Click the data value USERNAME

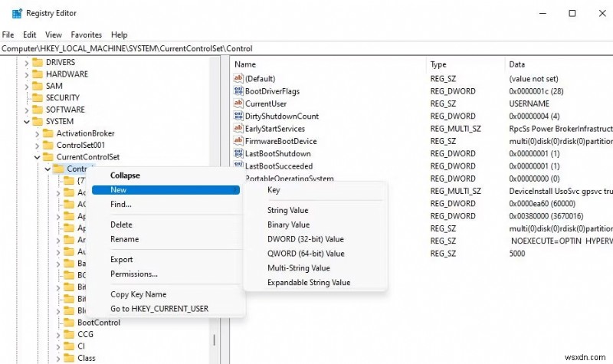[x=529, y=103]
